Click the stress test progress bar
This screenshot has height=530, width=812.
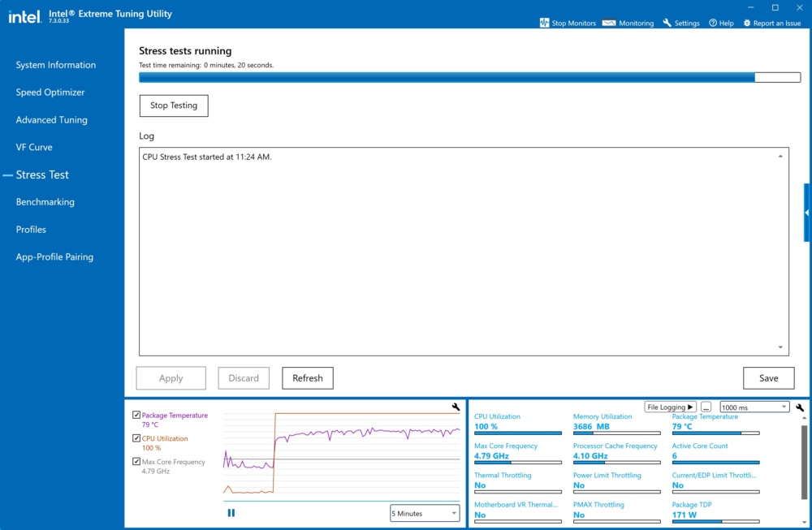(469, 78)
